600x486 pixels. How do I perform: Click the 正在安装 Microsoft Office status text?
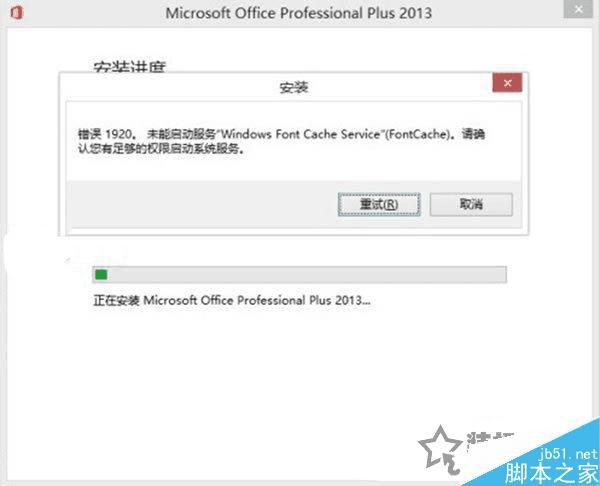[x=232, y=300]
